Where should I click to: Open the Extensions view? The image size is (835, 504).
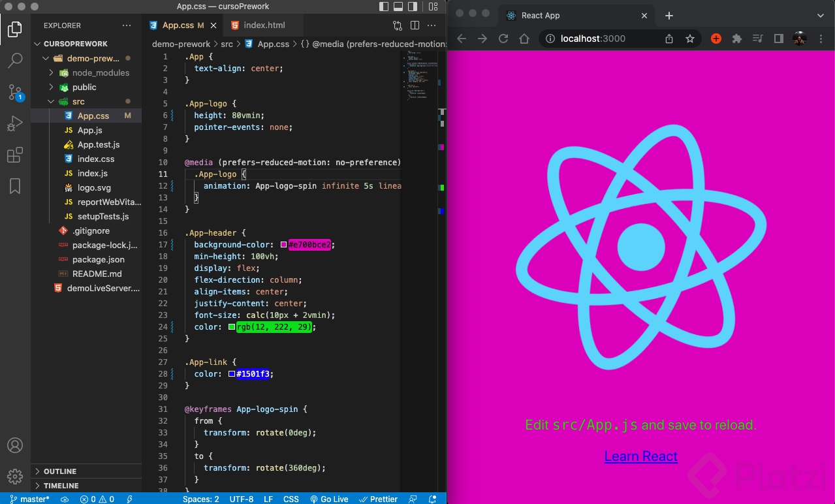pos(15,155)
